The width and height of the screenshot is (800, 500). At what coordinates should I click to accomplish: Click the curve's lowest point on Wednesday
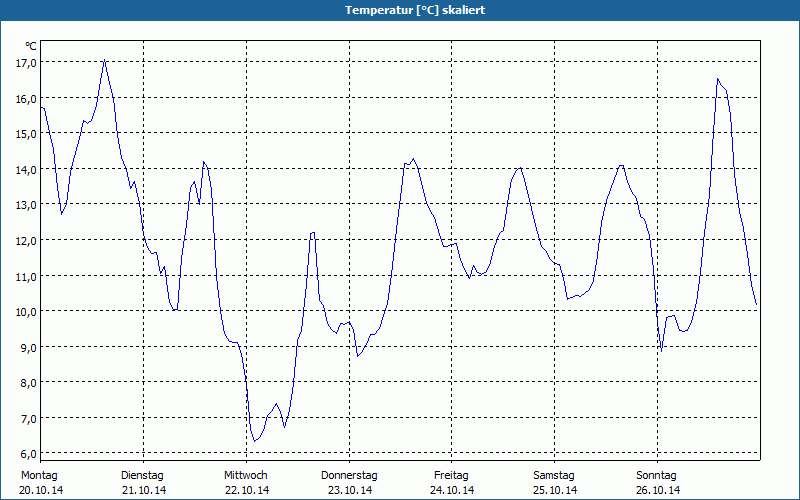point(254,441)
